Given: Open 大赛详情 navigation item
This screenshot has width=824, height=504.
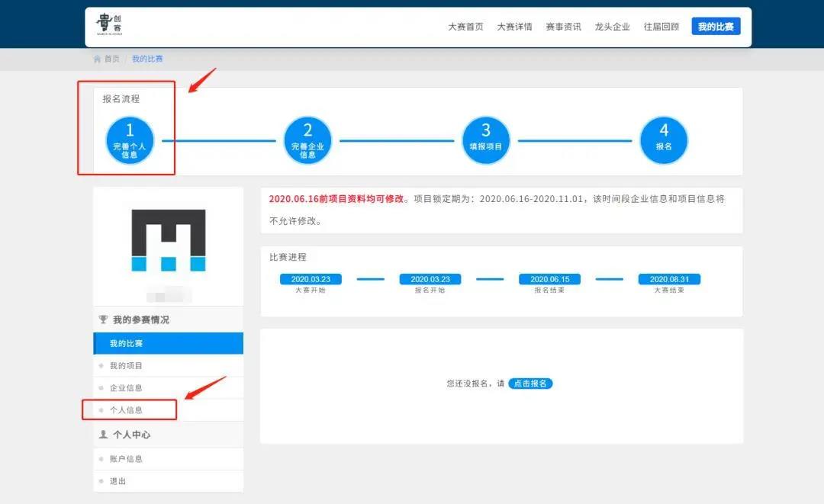Looking at the screenshot, I should coord(514,27).
